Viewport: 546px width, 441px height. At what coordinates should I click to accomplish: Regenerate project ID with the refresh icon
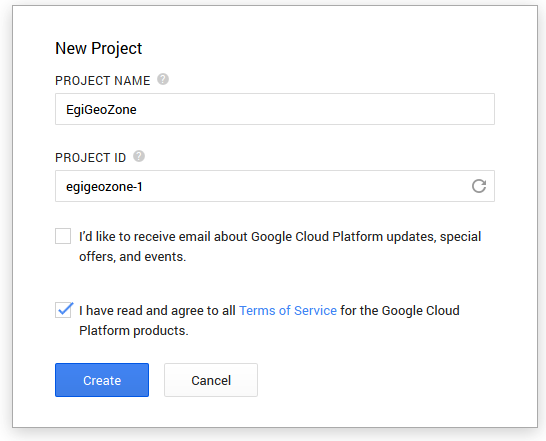click(x=479, y=186)
